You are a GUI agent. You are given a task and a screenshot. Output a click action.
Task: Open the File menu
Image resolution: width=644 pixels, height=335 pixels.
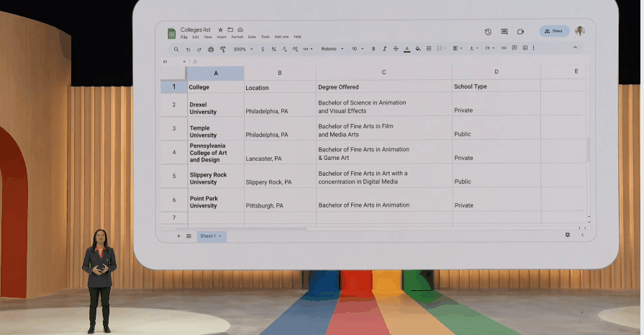(183, 37)
